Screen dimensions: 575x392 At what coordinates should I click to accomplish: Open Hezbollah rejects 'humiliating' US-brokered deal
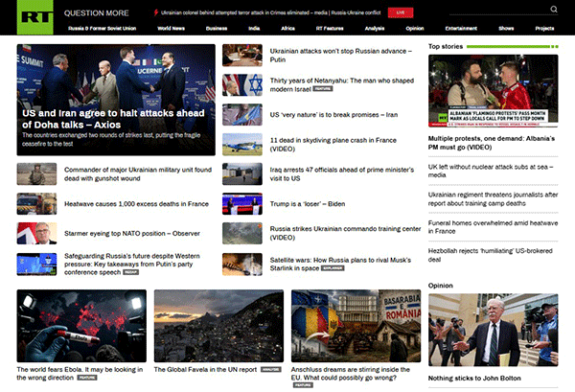491,255
